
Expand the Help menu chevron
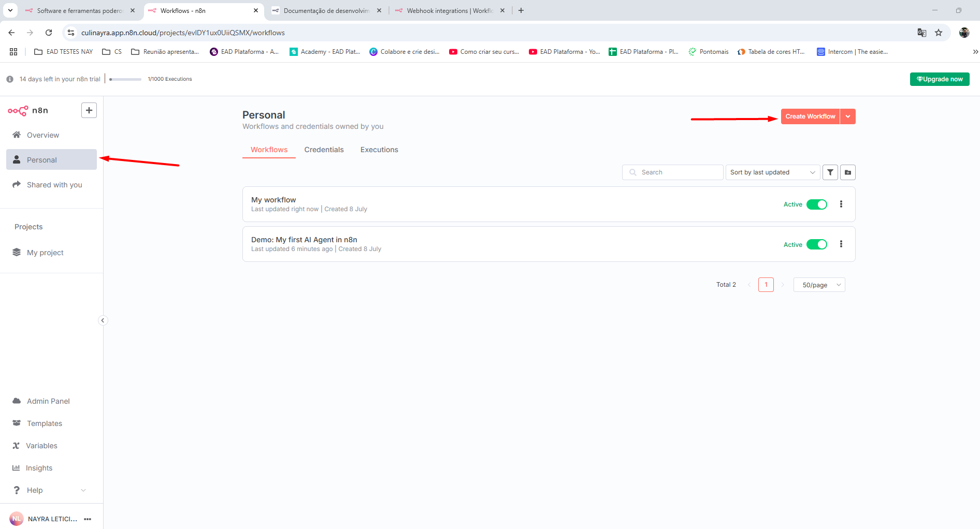pos(83,490)
